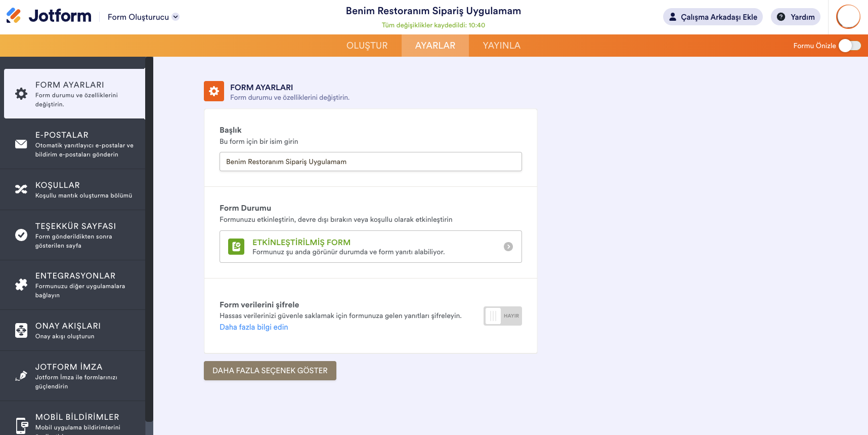Screen dimensions: 868x435
Task: Click the Entegrasyonlar puzzle piece icon
Action: [21, 285]
